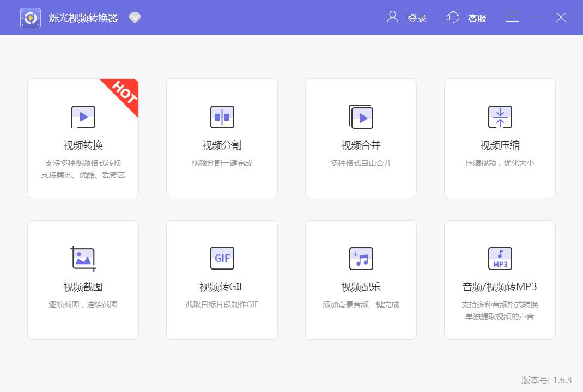Click the 视频转GIF title text
This screenshot has height=392, width=583.
point(222,287)
